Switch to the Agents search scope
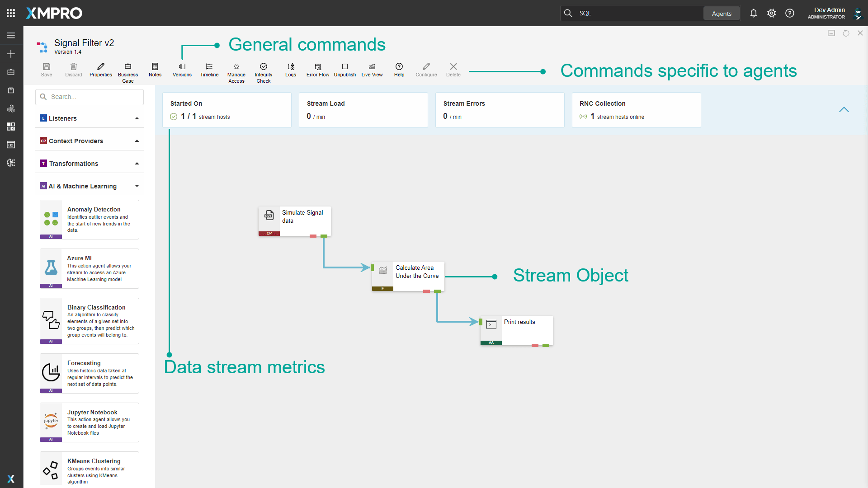868x488 pixels. (x=722, y=13)
